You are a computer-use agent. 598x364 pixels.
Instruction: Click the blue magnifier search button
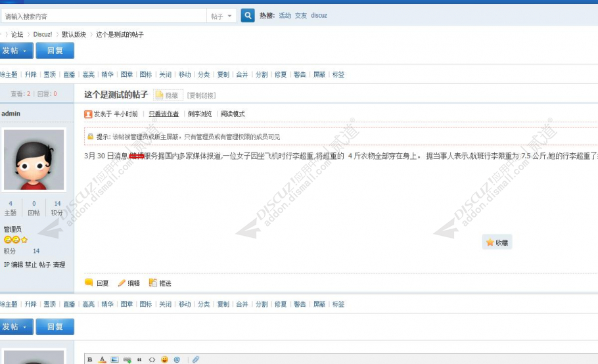tap(248, 16)
